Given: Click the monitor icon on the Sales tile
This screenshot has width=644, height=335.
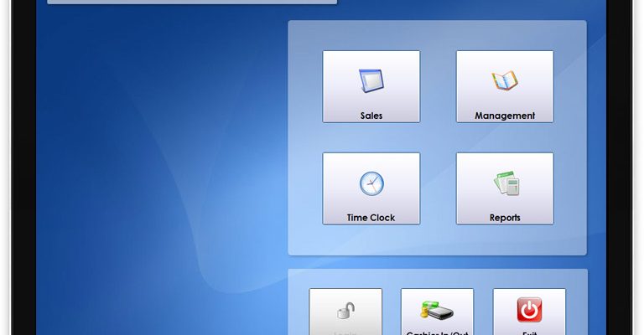Looking at the screenshot, I should (371, 80).
